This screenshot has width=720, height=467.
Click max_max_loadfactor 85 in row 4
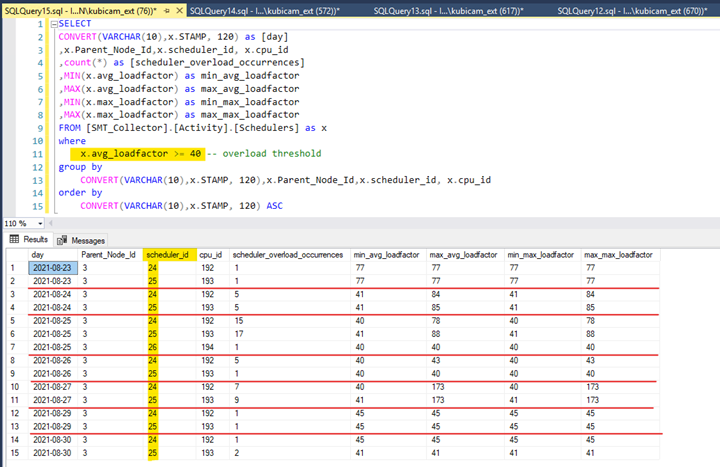pos(620,307)
